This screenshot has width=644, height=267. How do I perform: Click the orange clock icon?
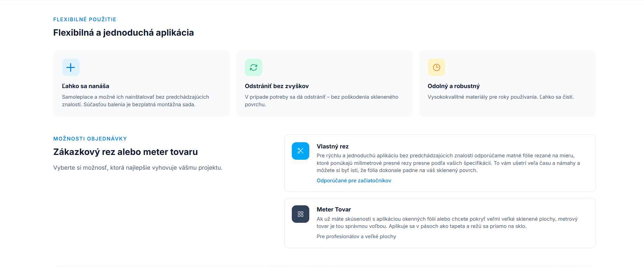436,67
